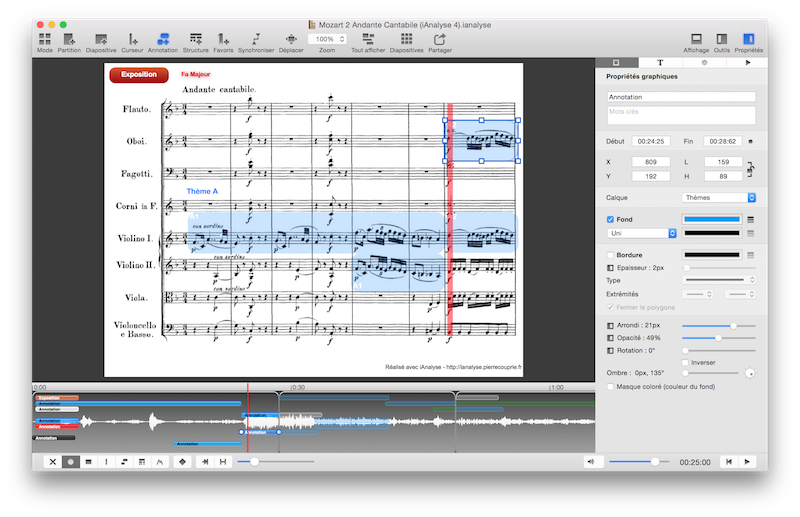Select the Déplacer tool

pos(291,39)
